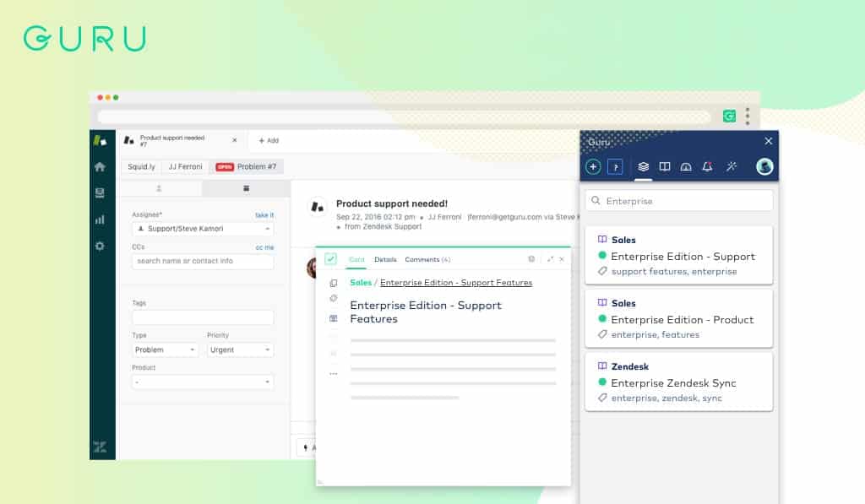
Task: Switch to the user info panel tab
Action: pos(159,188)
